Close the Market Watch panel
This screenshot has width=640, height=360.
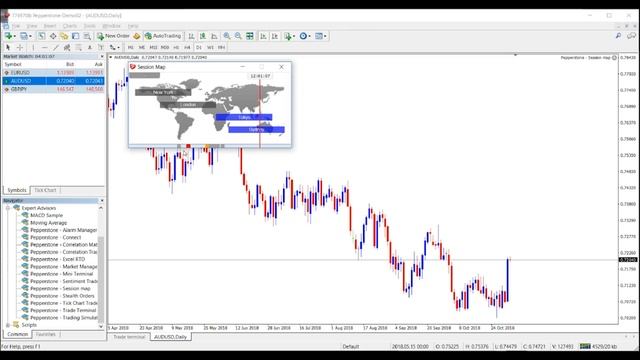point(102,56)
